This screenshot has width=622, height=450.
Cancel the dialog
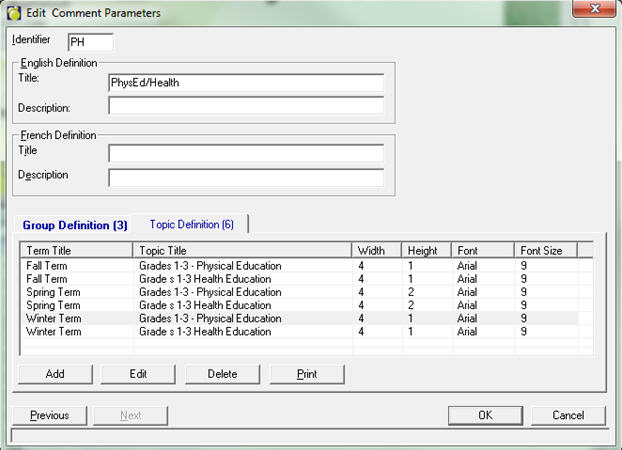point(568,415)
